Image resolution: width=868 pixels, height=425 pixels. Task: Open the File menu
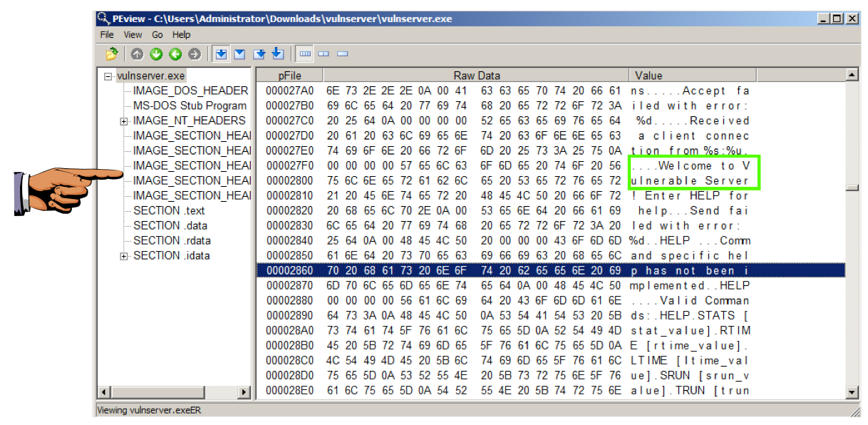tap(107, 34)
